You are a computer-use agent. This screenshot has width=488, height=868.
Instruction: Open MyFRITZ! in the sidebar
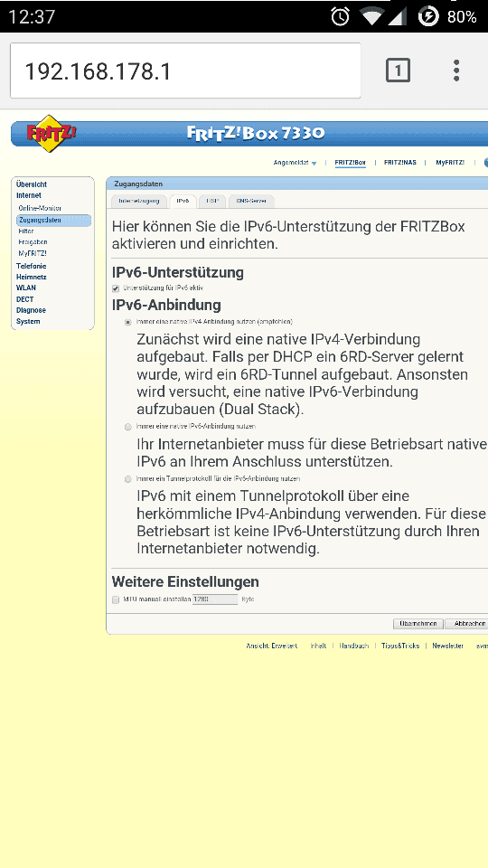(x=33, y=253)
